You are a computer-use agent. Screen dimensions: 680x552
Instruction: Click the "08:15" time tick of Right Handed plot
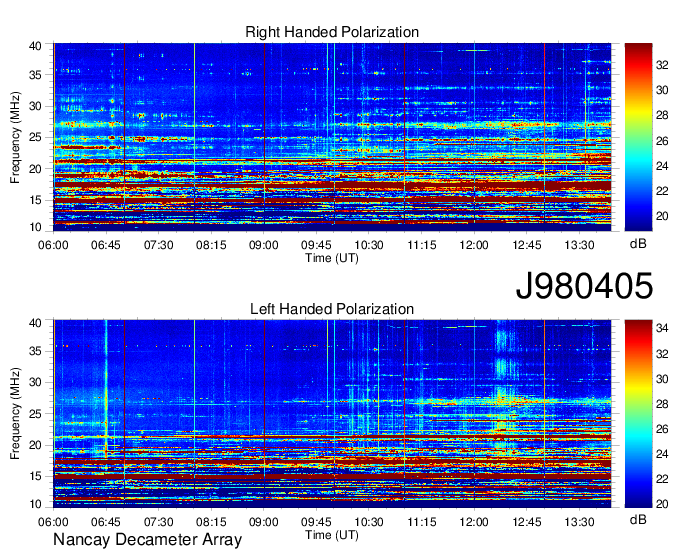(211, 245)
